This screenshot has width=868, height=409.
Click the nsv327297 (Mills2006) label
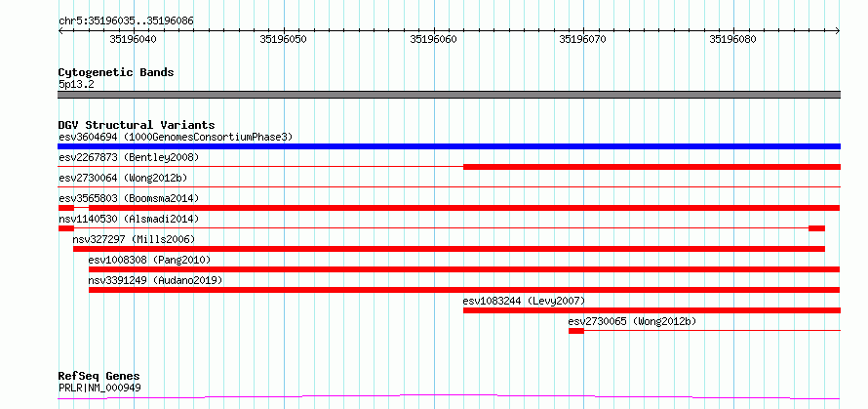tap(134, 239)
